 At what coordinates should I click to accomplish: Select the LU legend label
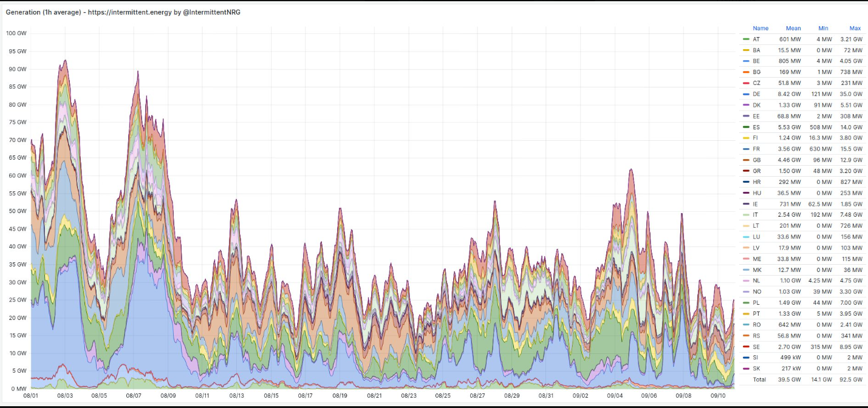tap(756, 237)
